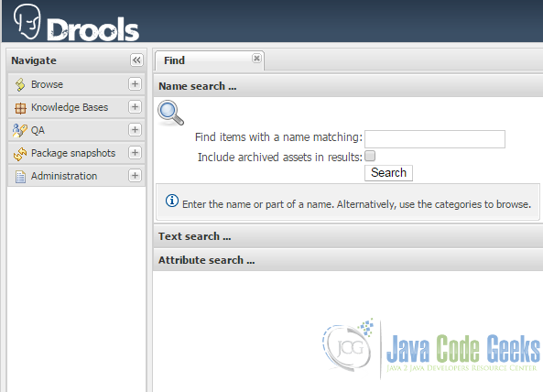Click the Drools title text
This screenshot has height=392, width=543.
[92, 29]
